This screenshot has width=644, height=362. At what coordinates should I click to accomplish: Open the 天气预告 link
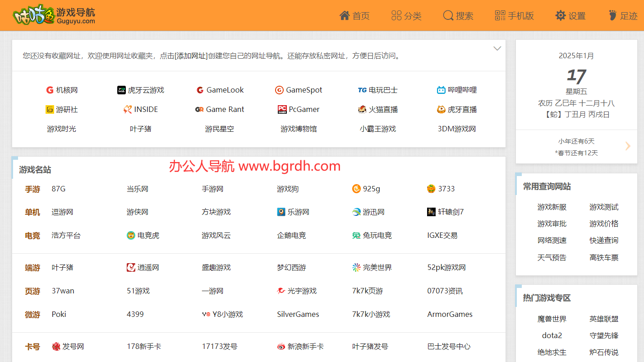552,257
